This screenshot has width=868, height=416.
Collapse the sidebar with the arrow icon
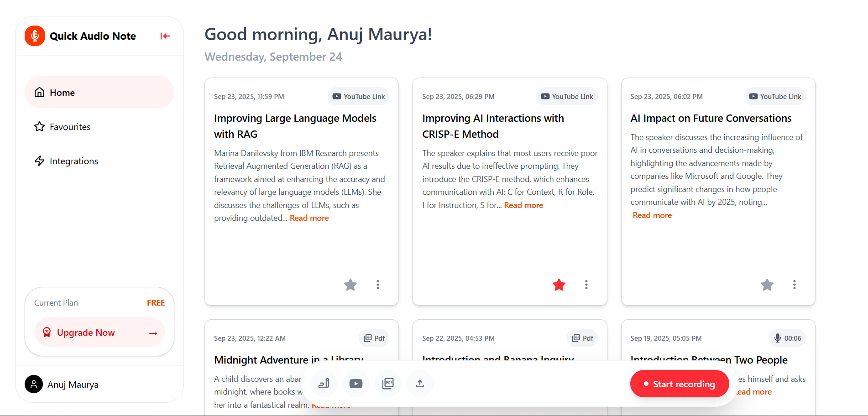pyautogui.click(x=165, y=36)
